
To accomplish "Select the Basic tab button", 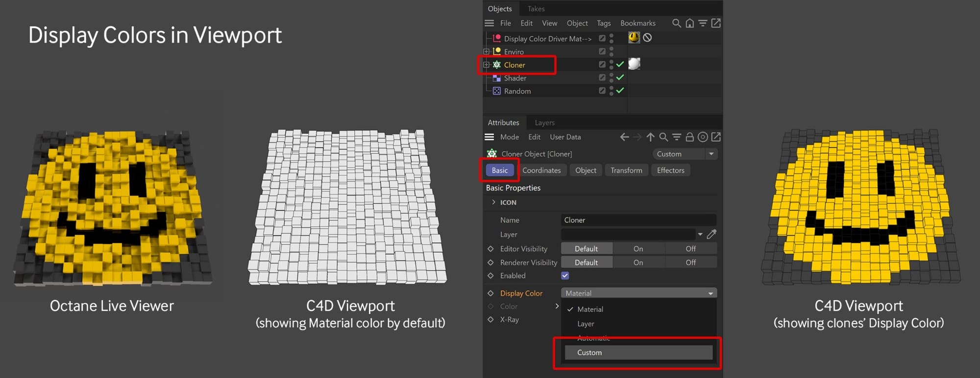I will tap(500, 170).
